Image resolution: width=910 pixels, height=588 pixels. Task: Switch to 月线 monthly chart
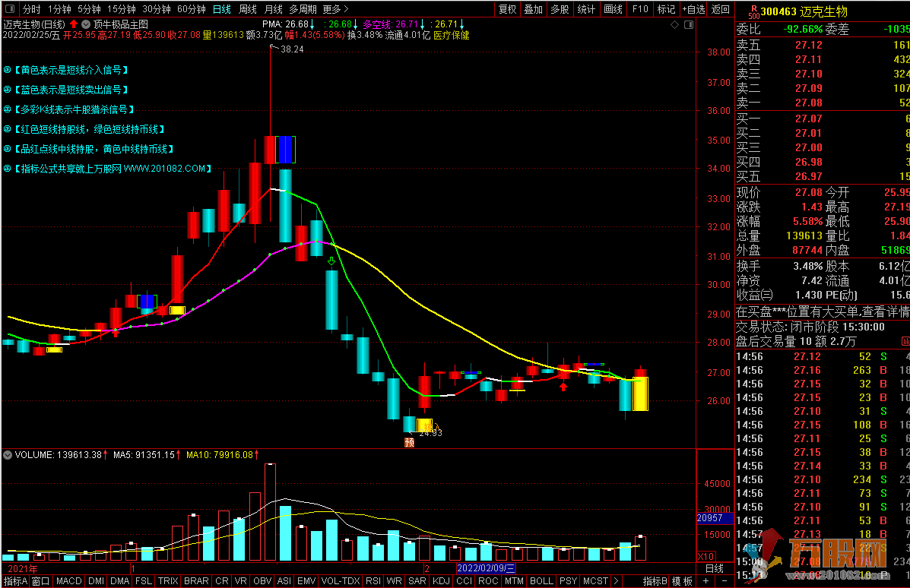[274, 9]
